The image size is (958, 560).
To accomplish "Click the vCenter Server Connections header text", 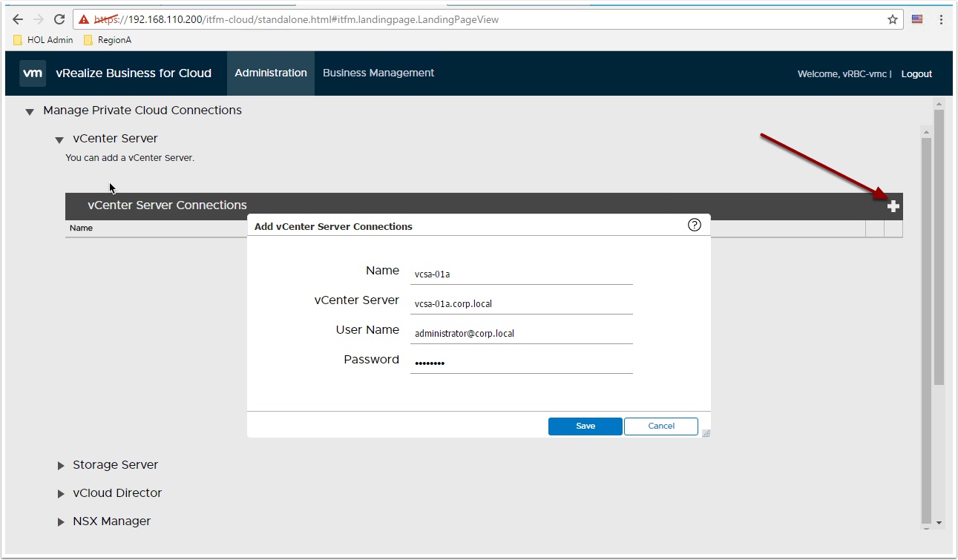I will [x=167, y=205].
